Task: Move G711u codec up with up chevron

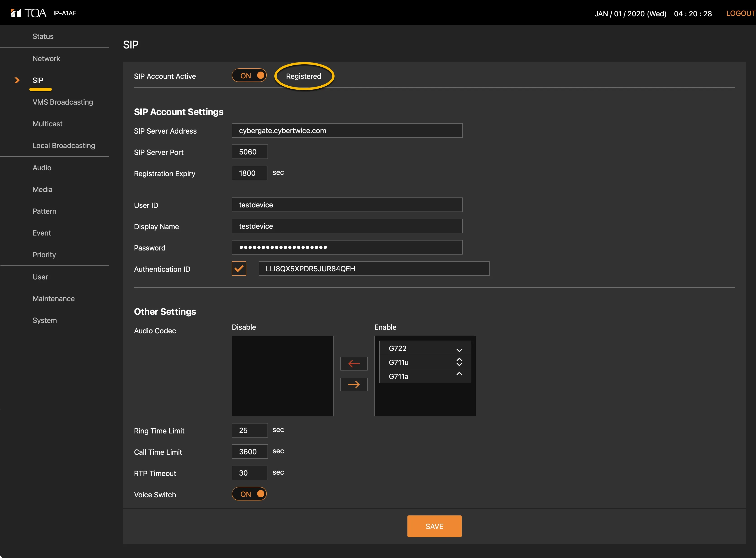Action: 459,359
